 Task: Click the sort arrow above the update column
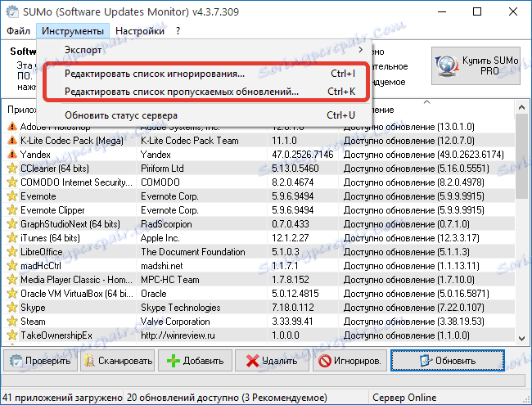point(426,101)
